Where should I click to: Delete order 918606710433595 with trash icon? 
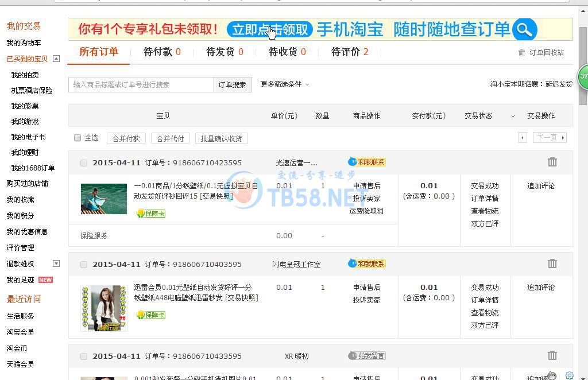[x=552, y=355]
